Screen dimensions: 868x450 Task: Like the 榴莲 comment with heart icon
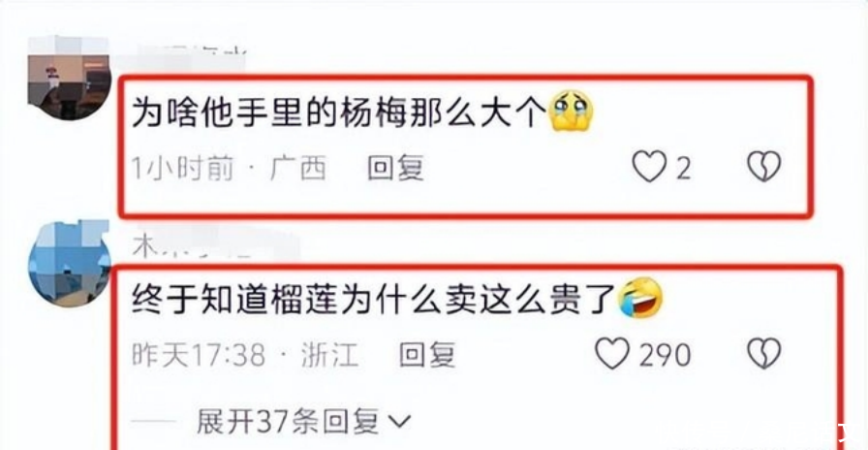[x=613, y=354]
